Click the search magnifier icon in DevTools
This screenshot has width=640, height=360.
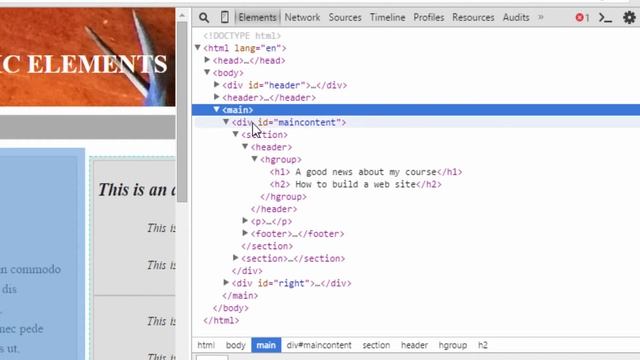click(204, 18)
